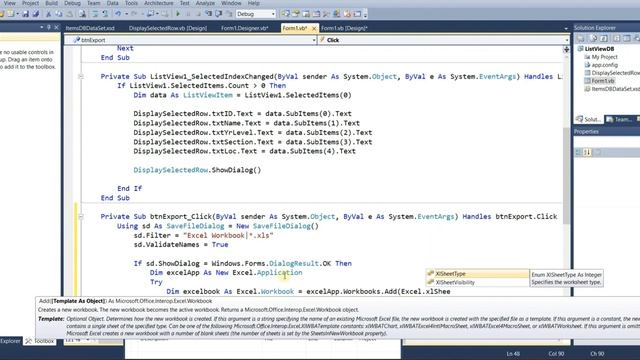This screenshot has width=640, height=360.
Task: Select DisplaySelectedRow file in Solution Explorer
Action: click(x=616, y=73)
